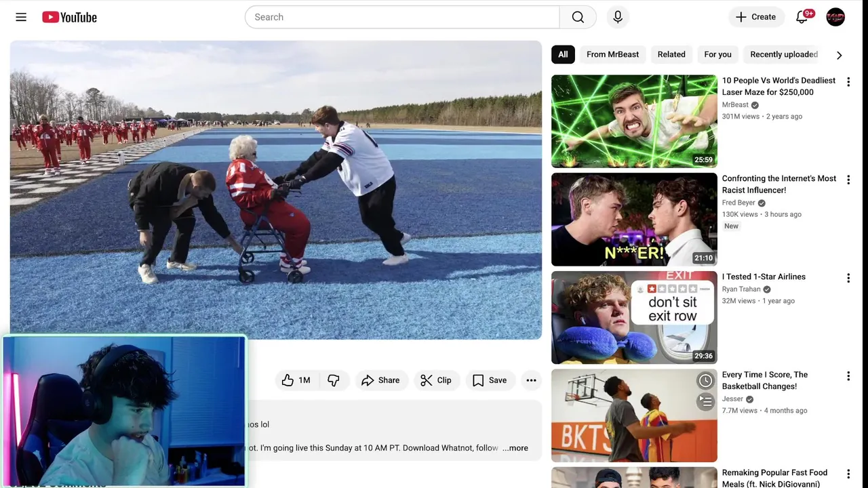
Task: Visit Ryan Trahan channel link
Action: click(x=741, y=289)
